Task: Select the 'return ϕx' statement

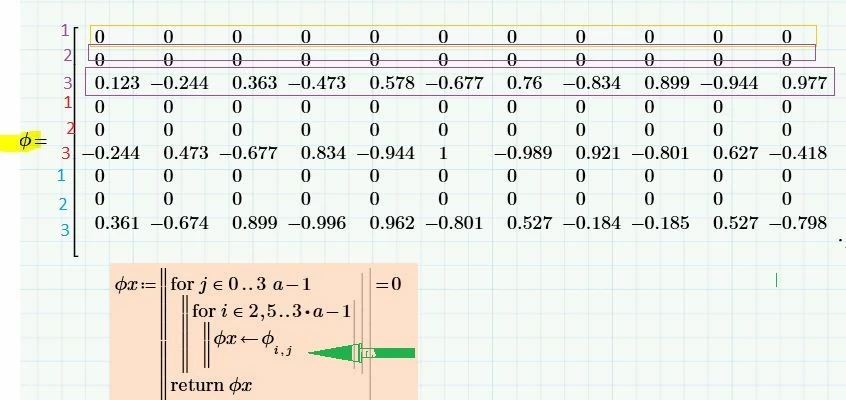Action: [x=211, y=385]
